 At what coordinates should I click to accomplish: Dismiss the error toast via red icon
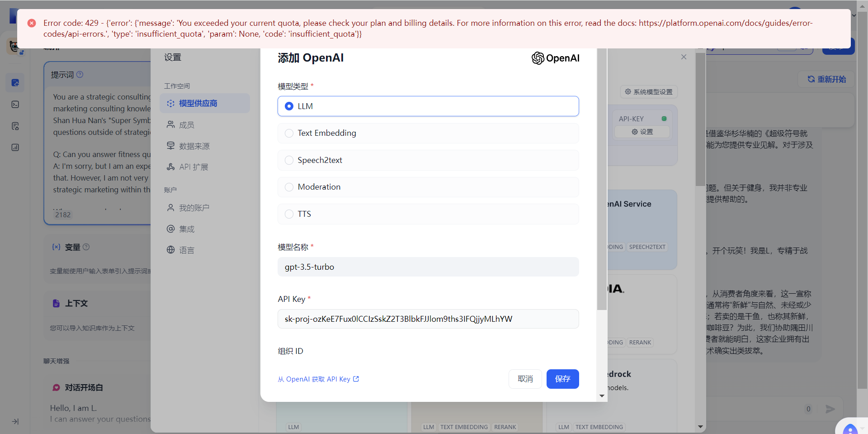point(32,23)
